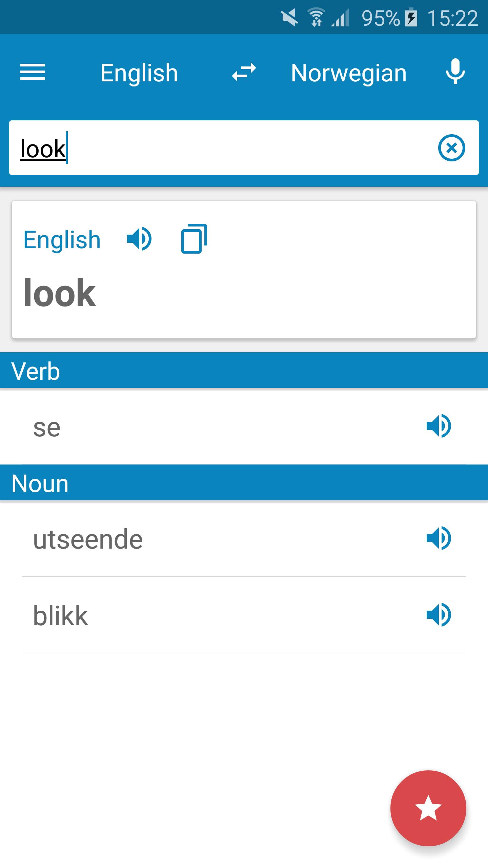
Task: Open the 'utseende' translation entry
Action: pos(203,539)
